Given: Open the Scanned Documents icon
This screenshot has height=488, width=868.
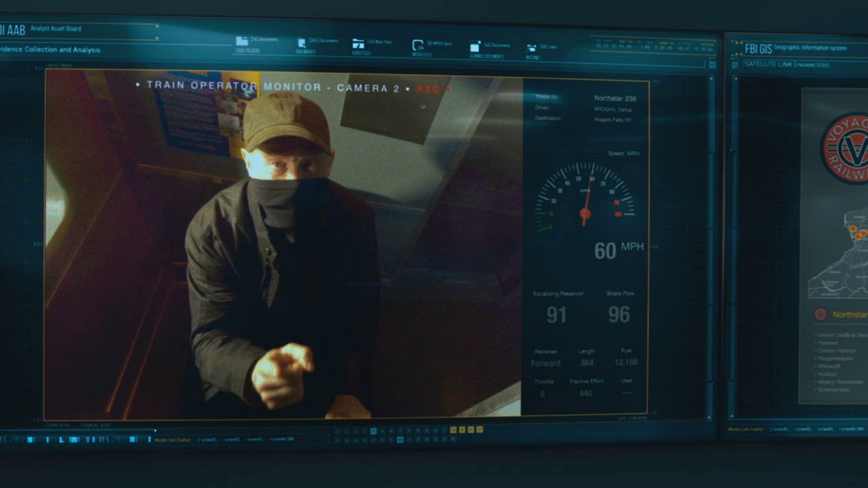Looking at the screenshot, I should (475, 47).
